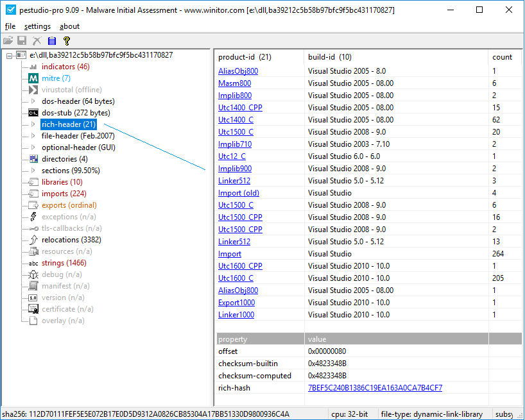Click the checksum-computed value 0x4823348B
Screen dimensions: 525x420
327,376
